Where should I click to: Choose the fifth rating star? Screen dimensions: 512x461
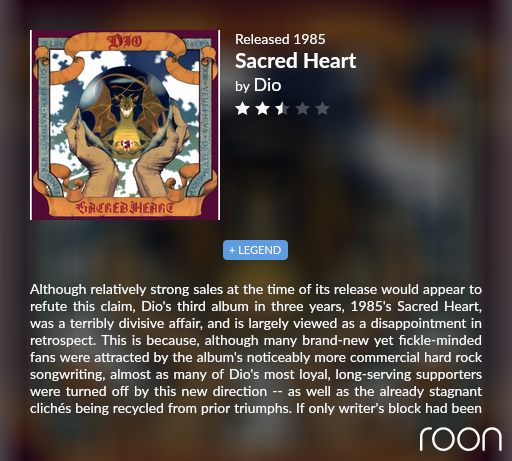point(323,109)
